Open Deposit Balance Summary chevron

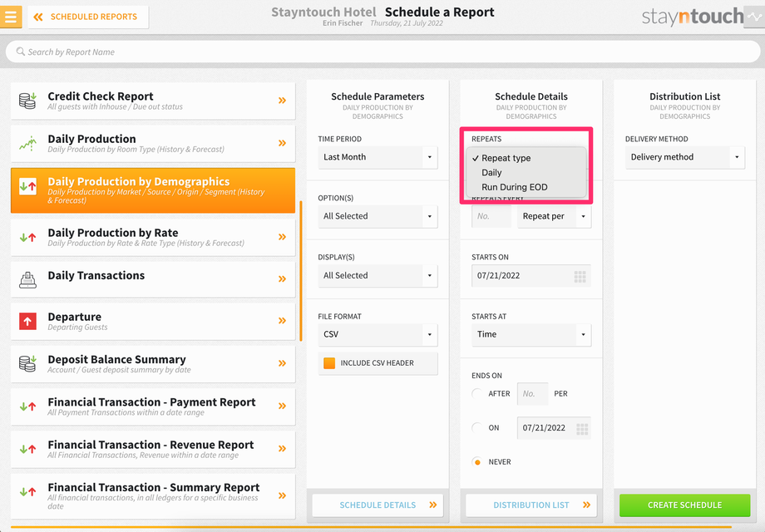[282, 363]
